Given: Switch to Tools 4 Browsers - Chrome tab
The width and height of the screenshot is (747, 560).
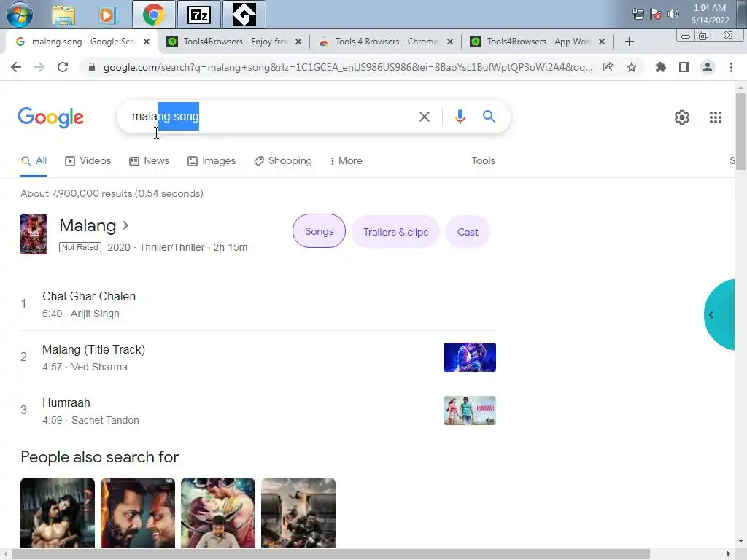Looking at the screenshot, I should tap(385, 42).
